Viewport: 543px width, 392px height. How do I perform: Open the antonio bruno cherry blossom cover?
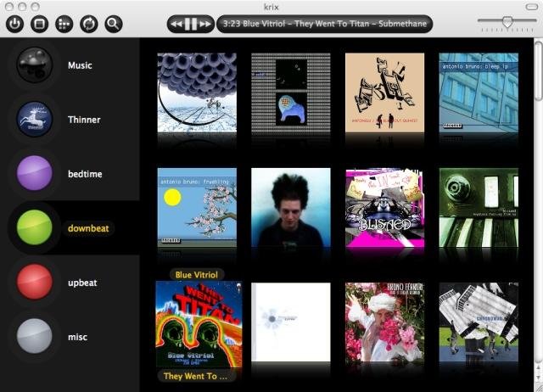coord(197,207)
